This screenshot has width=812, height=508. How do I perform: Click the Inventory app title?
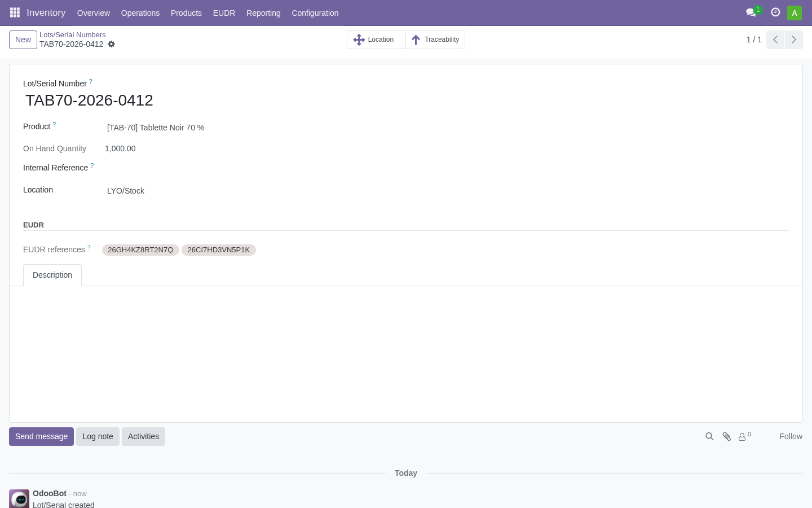[46, 12]
